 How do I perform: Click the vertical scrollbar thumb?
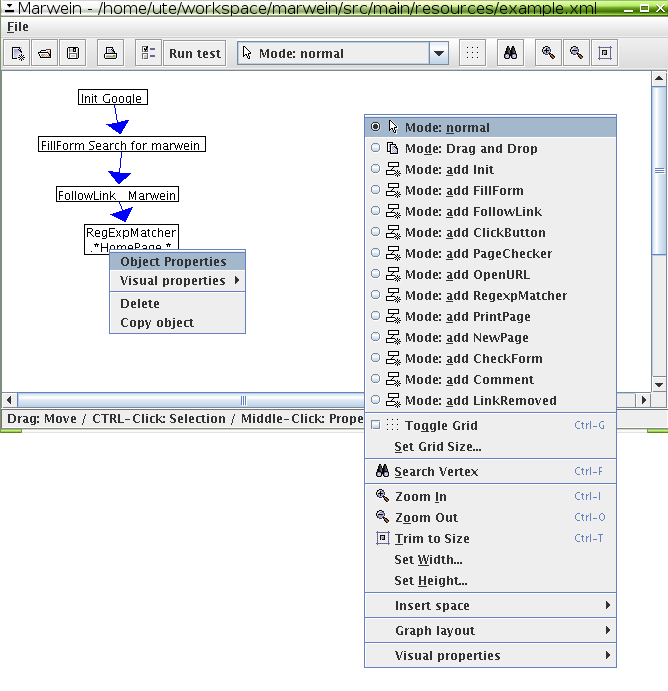tap(659, 171)
